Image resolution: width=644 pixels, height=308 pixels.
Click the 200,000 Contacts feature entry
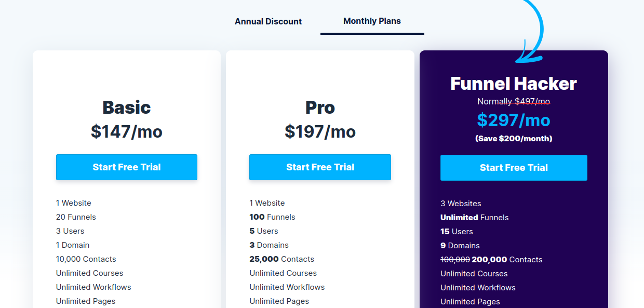[490, 259]
